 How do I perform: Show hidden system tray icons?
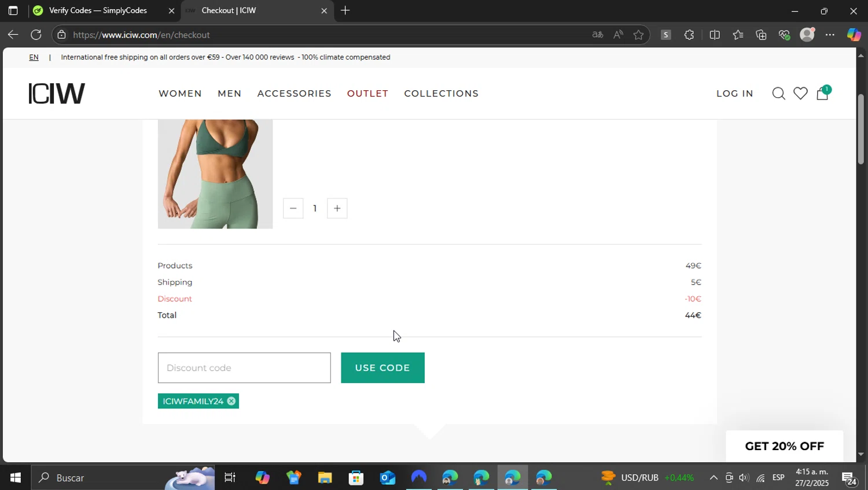713,477
